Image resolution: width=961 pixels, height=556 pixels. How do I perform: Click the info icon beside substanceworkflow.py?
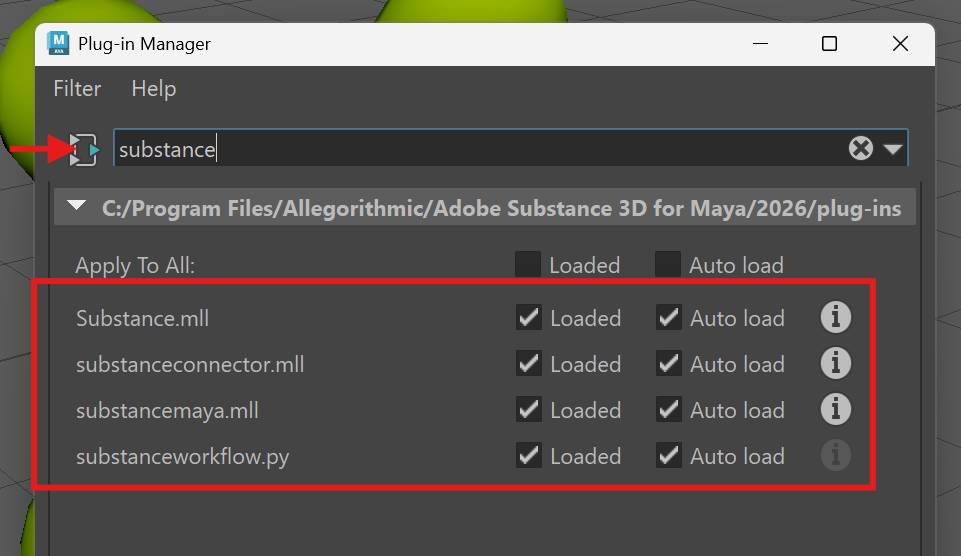point(835,456)
